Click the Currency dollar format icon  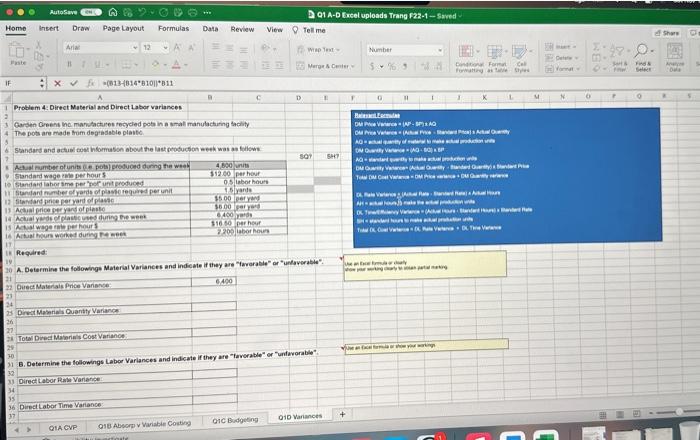(372, 66)
